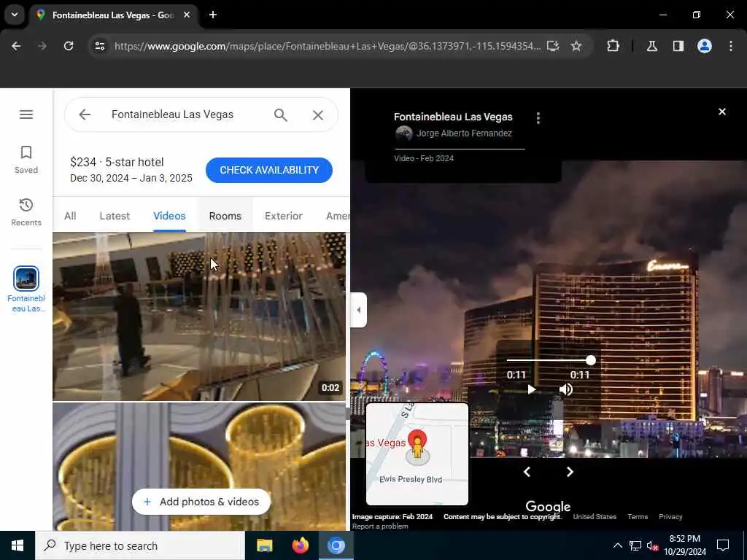Click the mini map preview
Screen dimensions: 747x560
click(x=417, y=454)
